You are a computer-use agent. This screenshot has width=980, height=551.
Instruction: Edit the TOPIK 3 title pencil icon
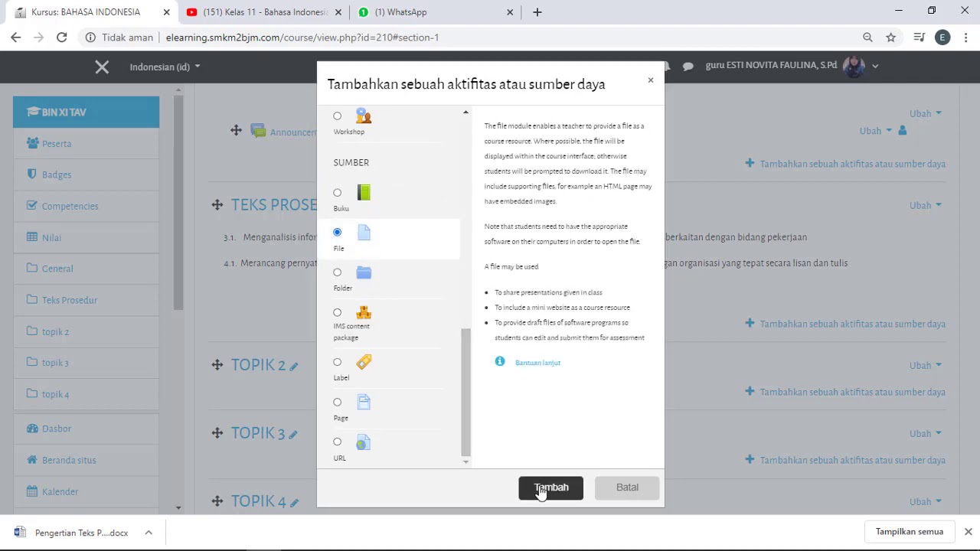(293, 435)
